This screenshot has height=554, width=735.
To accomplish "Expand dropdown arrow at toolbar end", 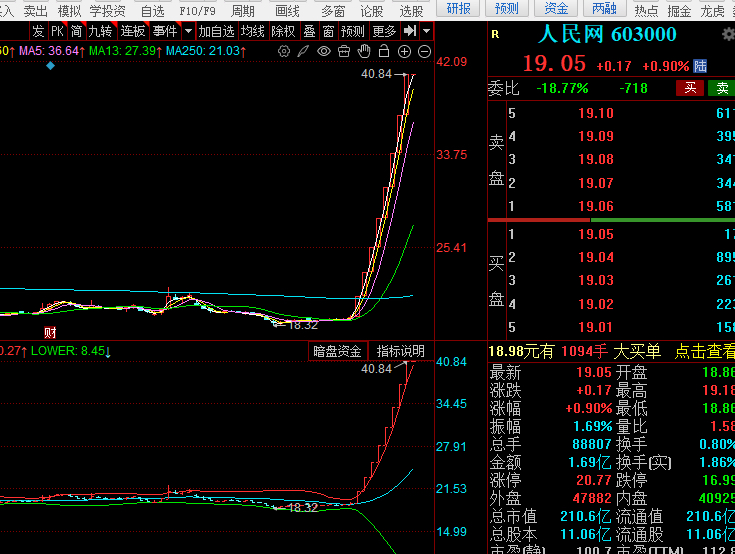I will click(426, 31).
